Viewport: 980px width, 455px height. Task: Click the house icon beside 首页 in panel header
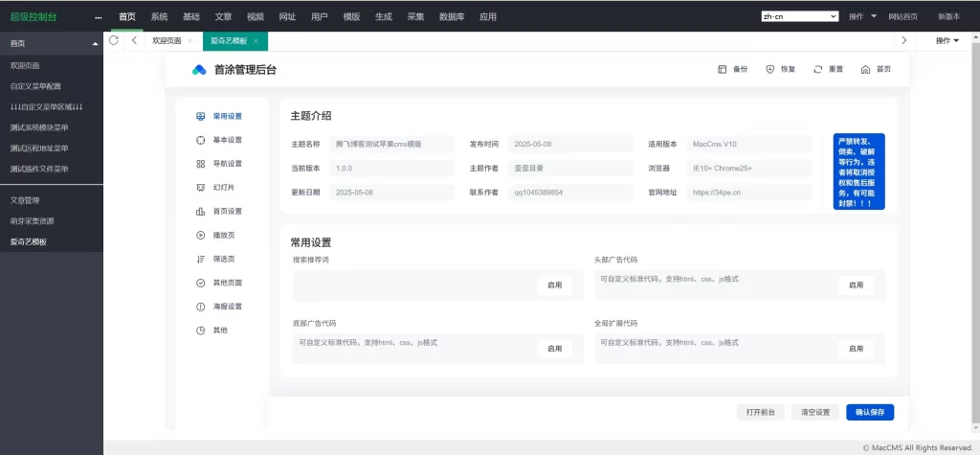(865, 70)
